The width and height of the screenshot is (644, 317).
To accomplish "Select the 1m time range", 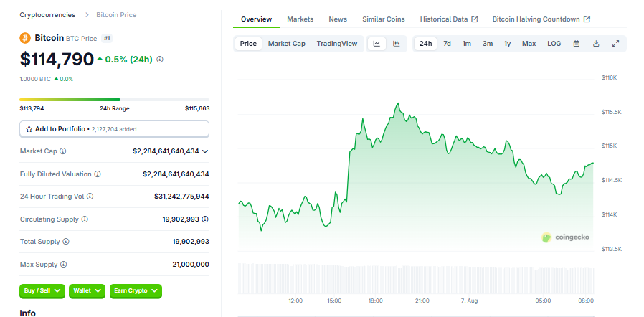I will [467, 44].
